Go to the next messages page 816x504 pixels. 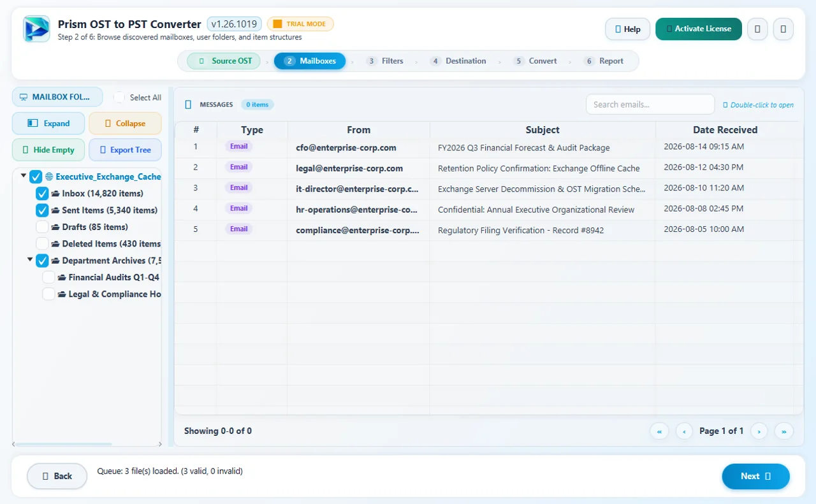[x=759, y=431]
